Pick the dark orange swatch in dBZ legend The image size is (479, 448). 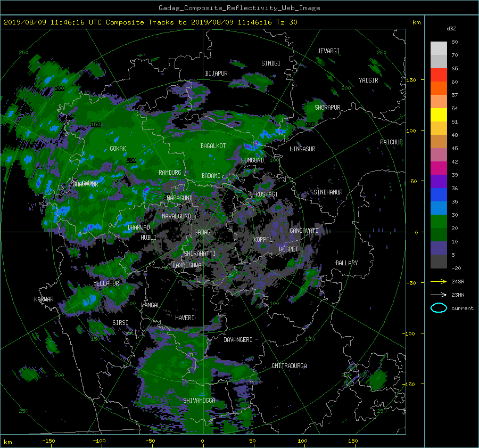coord(439,88)
